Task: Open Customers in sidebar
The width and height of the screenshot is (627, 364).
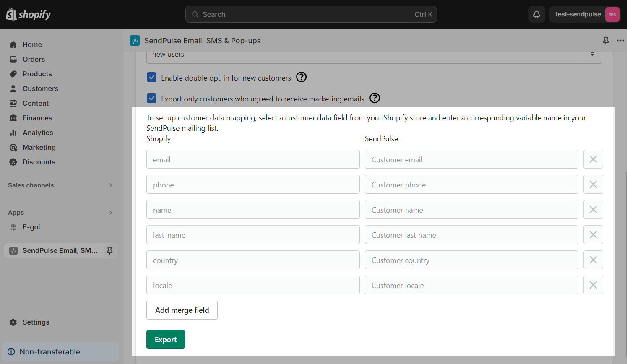Action: tap(40, 88)
